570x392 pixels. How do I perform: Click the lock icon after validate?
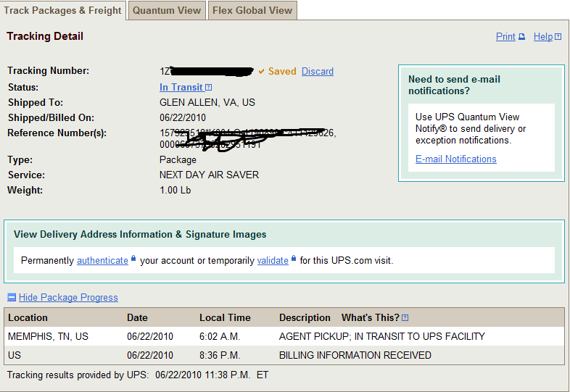(294, 258)
